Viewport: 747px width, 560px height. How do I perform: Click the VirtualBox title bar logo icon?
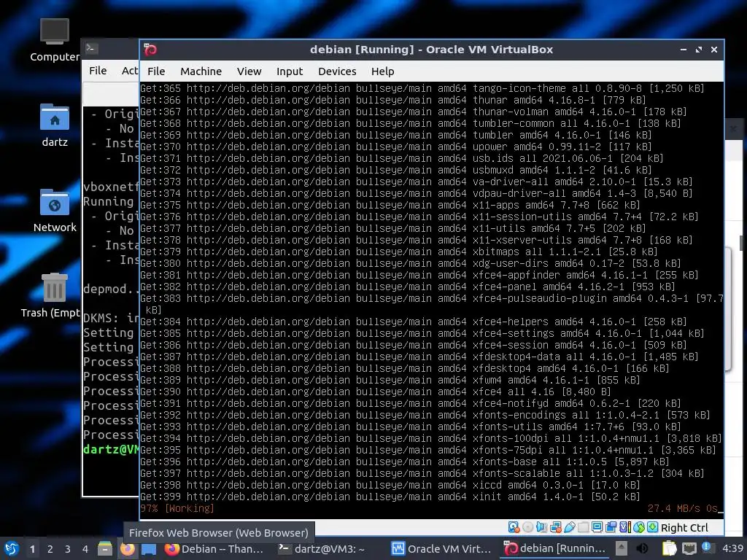pos(150,50)
